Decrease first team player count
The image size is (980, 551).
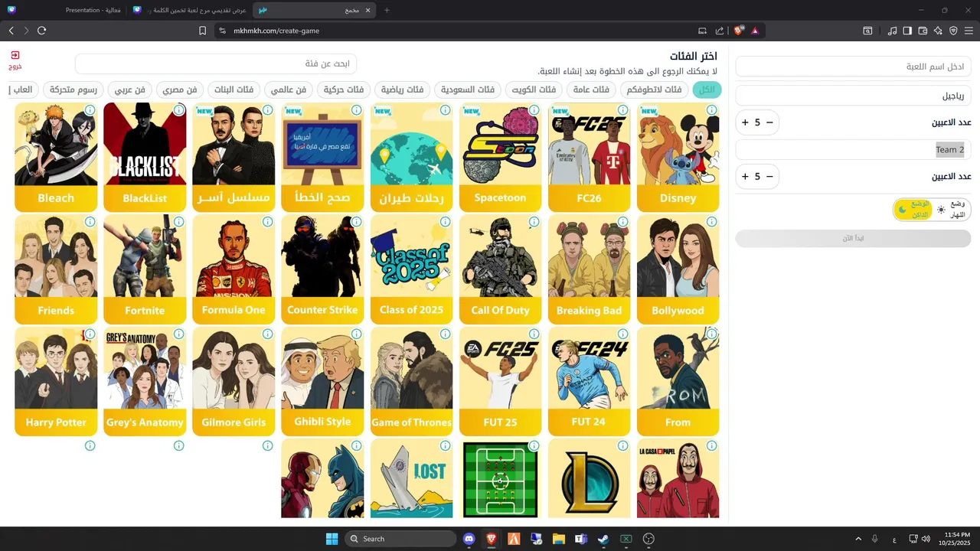[x=770, y=122]
